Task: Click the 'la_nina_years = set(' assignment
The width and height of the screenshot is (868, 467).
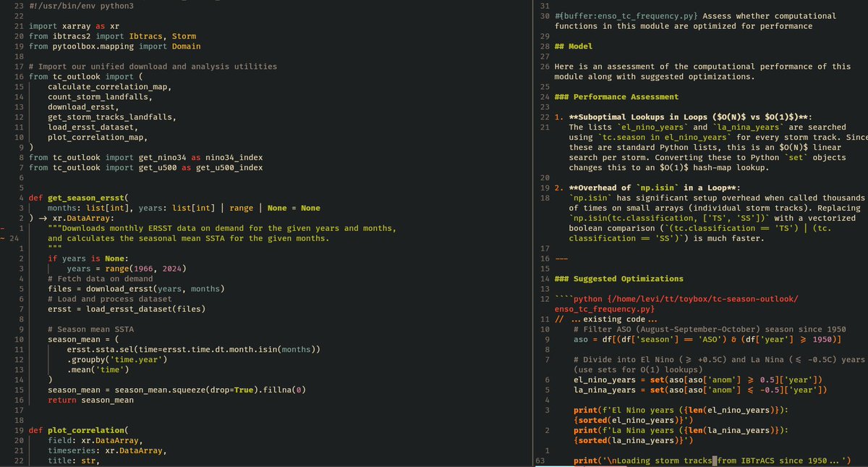Action: coord(700,390)
